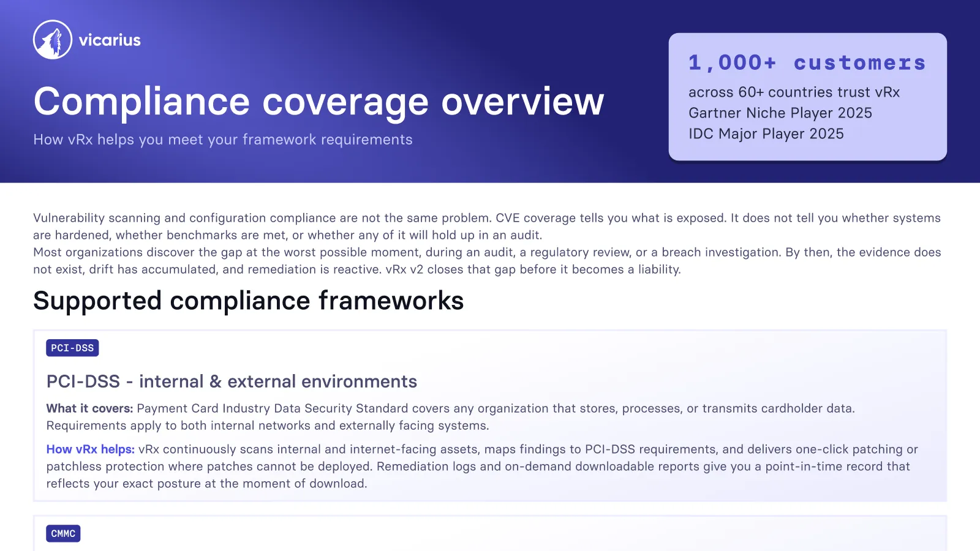The height and width of the screenshot is (551, 980).
Task: Click paragraph starting 'Vulnerability scanning and configuration'
Action: [x=487, y=227]
